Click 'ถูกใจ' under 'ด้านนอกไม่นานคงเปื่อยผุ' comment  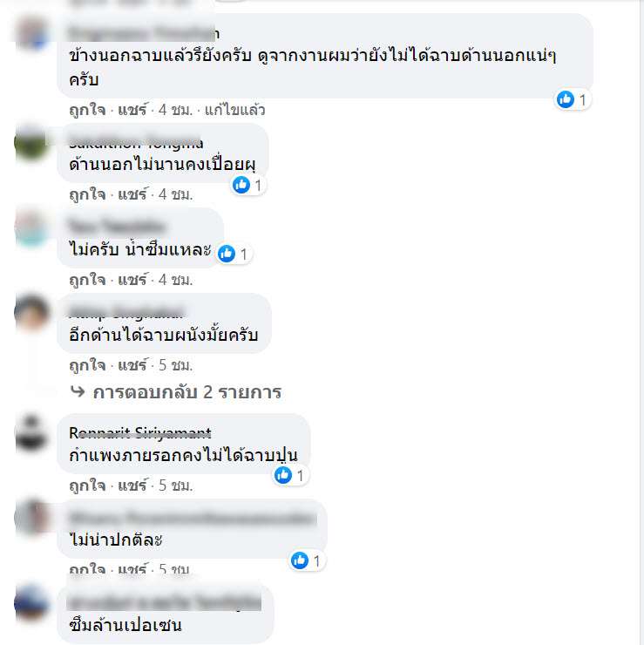click(x=88, y=194)
